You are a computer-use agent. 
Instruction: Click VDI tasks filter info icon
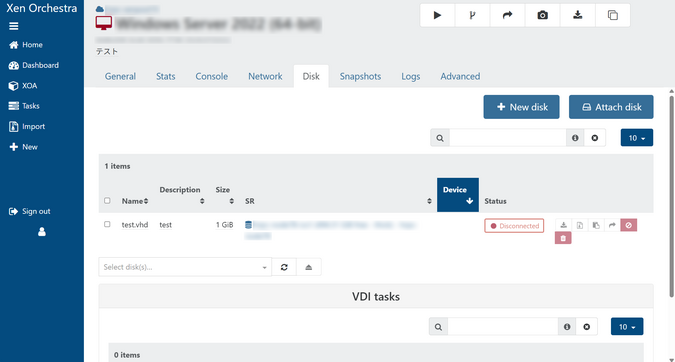point(567,327)
